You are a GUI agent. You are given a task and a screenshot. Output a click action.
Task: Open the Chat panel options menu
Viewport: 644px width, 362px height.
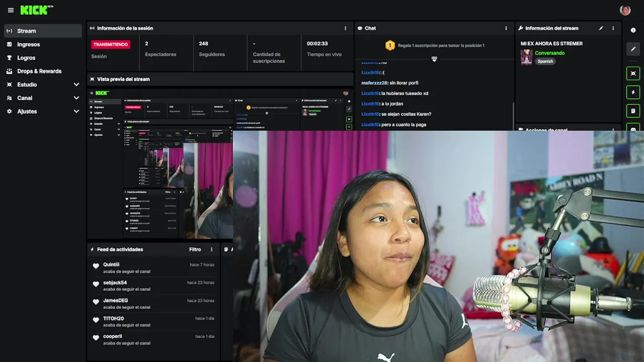[x=506, y=28]
